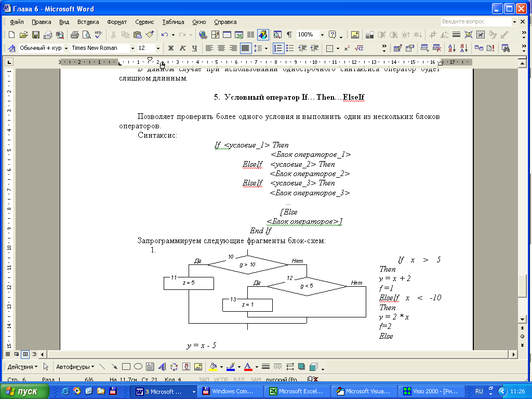The height and width of the screenshot is (399, 532).
Task: Apply superscript with the x² icon
Action: [347, 48]
